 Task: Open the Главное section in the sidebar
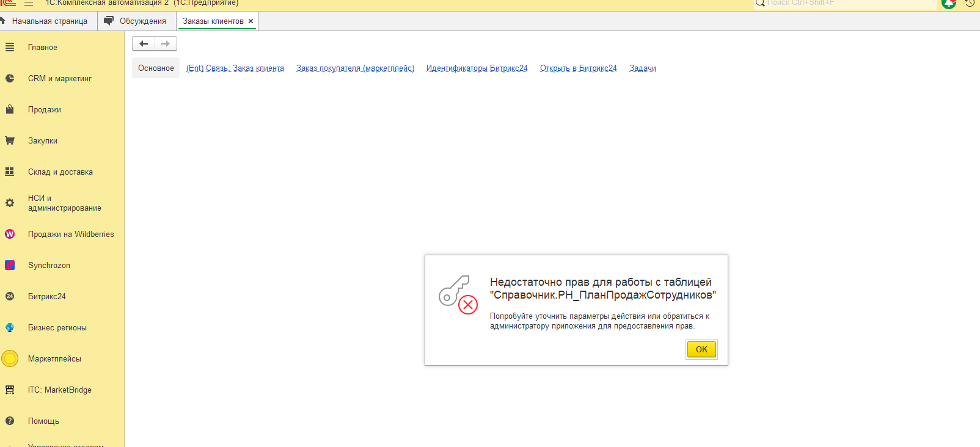42,47
